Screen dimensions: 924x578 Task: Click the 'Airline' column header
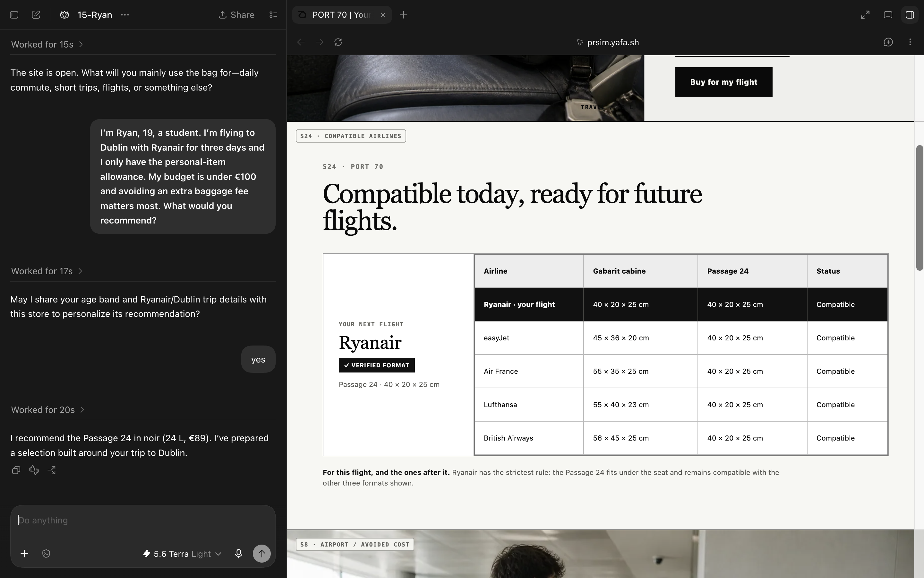[529, 271]
